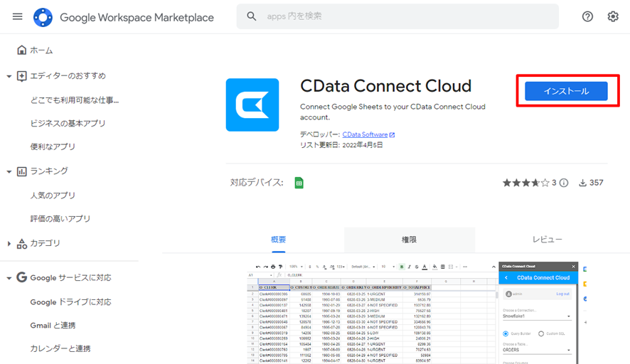Click the search magnifier icon
The image size is (630, 364).
click(x=252, y=16)
